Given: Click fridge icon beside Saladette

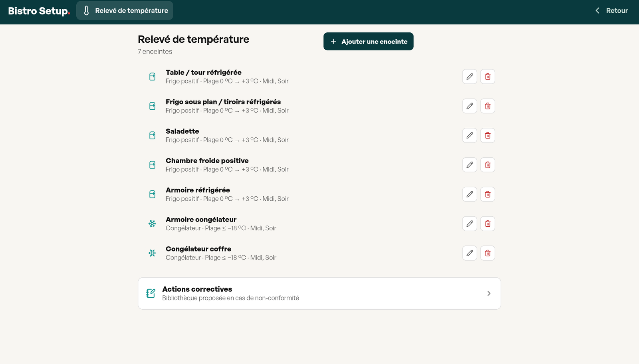Looking at the screenshot, I should click(152, 135).
